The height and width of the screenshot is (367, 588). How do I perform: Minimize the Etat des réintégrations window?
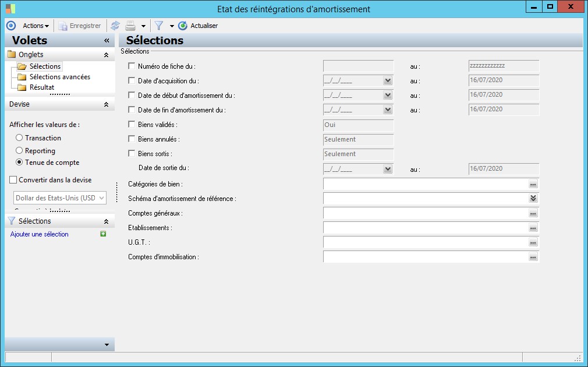click(x=534, y=7)
